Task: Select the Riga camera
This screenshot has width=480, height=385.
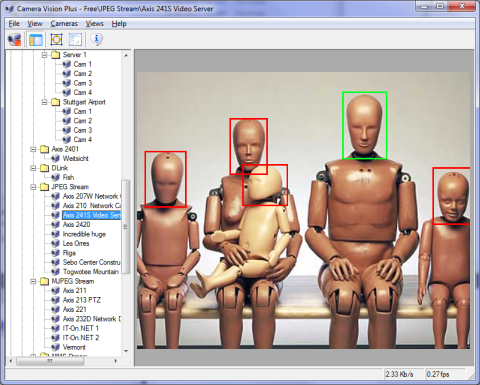Action: (x=69, y=253)
